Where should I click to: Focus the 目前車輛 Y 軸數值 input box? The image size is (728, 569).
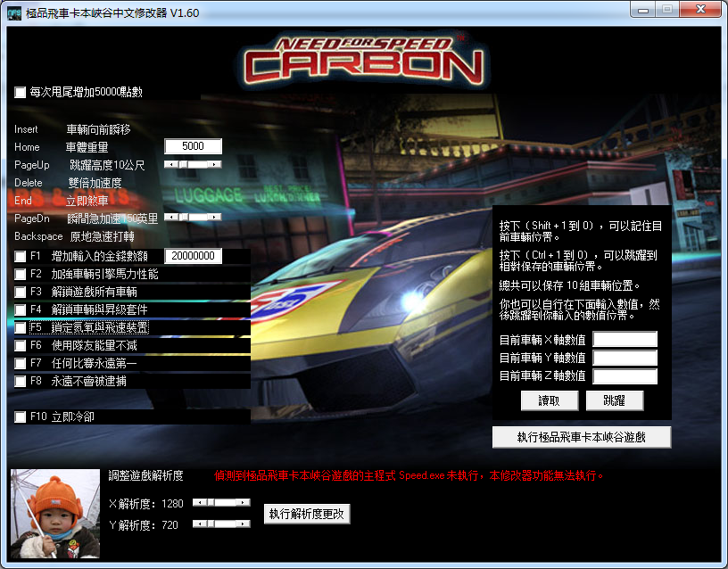tap(625, 358)
